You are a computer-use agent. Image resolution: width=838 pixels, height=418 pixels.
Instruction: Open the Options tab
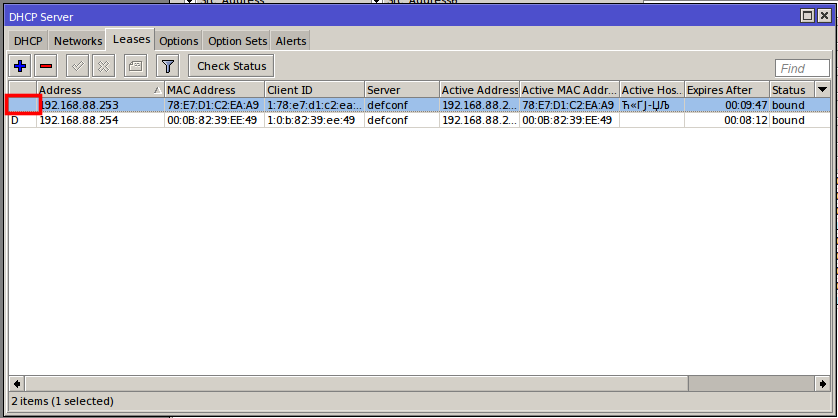pyautogui.click(x=179, y=41)
